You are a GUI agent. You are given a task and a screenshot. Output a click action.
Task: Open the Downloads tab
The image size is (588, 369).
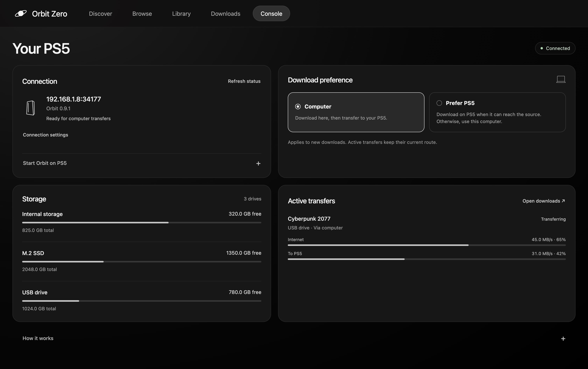226,14
